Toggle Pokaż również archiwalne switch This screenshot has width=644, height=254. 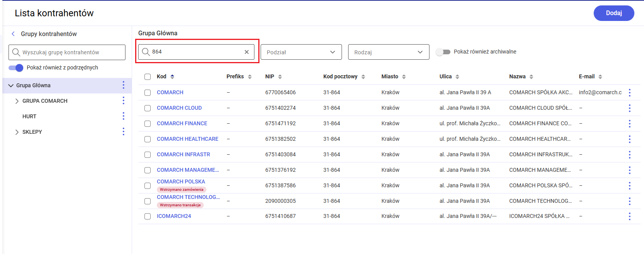click(x=443, y=52)
